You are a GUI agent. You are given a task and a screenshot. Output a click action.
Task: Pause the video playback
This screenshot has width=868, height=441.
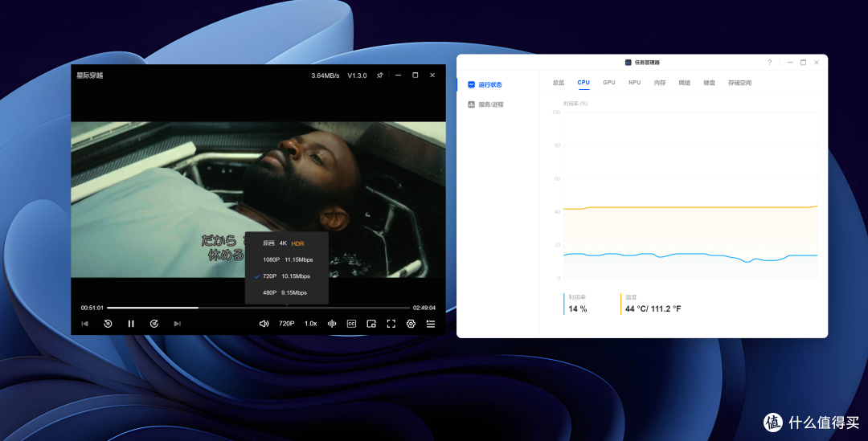(131, 324)
